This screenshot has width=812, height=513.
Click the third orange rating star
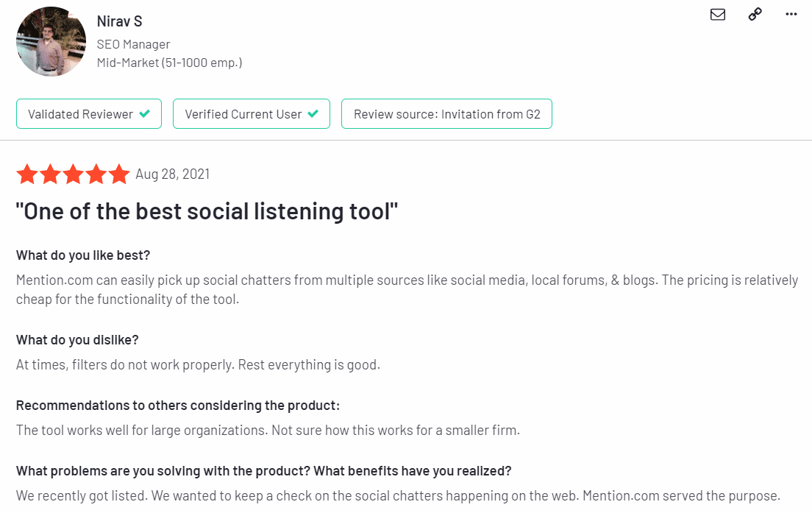pos(73,174)
